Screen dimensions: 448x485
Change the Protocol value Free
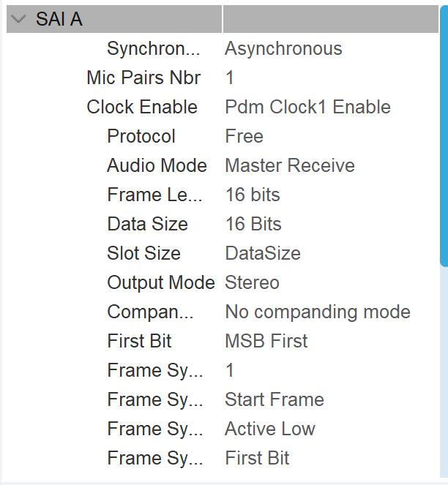click(244, 137)
